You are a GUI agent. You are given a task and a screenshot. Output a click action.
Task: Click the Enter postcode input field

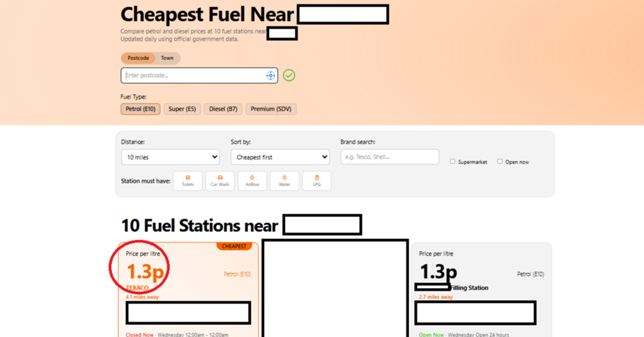(199, 75)
